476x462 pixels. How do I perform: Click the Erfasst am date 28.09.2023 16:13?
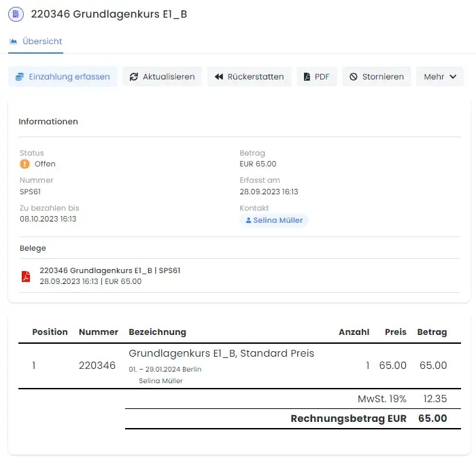269,192
